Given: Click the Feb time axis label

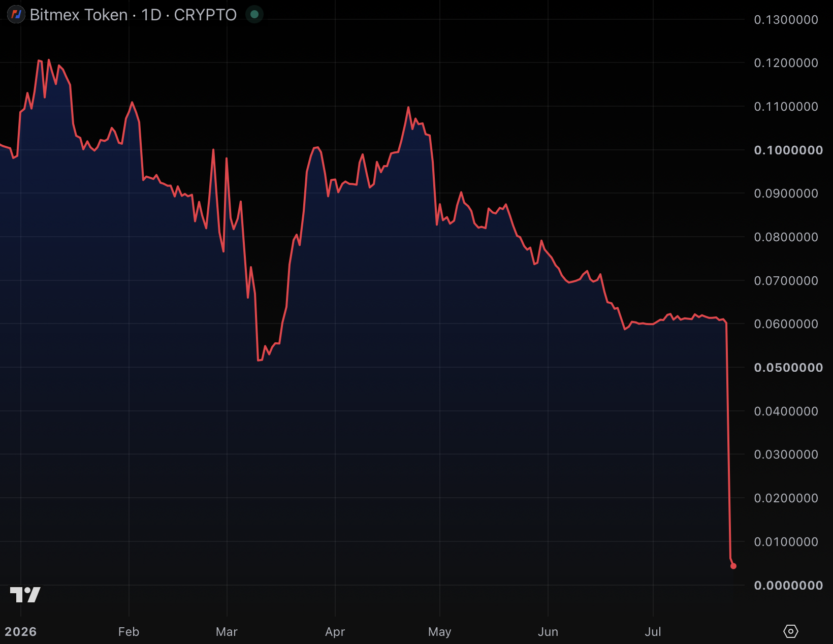Looking at the screenshot, I should click(x=129, y=632).
